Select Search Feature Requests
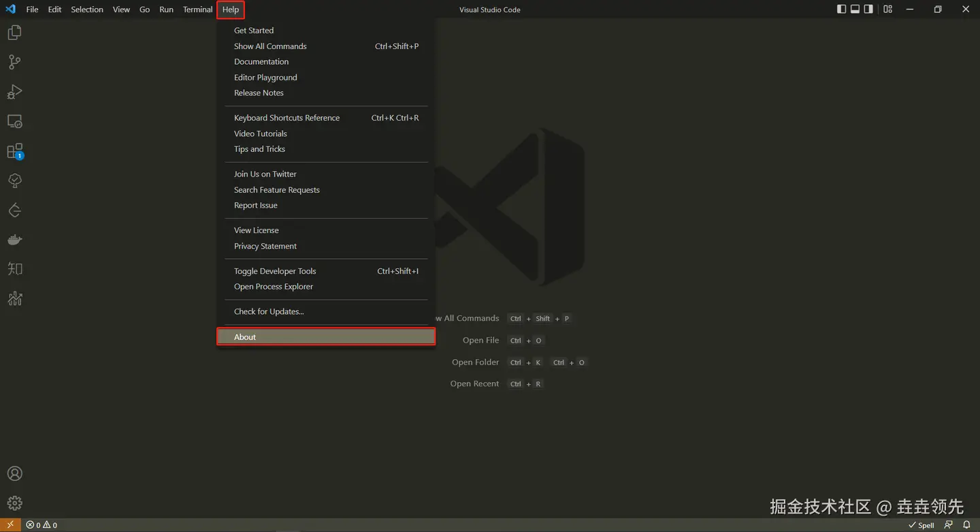Image resolution: width=980 pixels, height=532 pixels. point(326,190)
